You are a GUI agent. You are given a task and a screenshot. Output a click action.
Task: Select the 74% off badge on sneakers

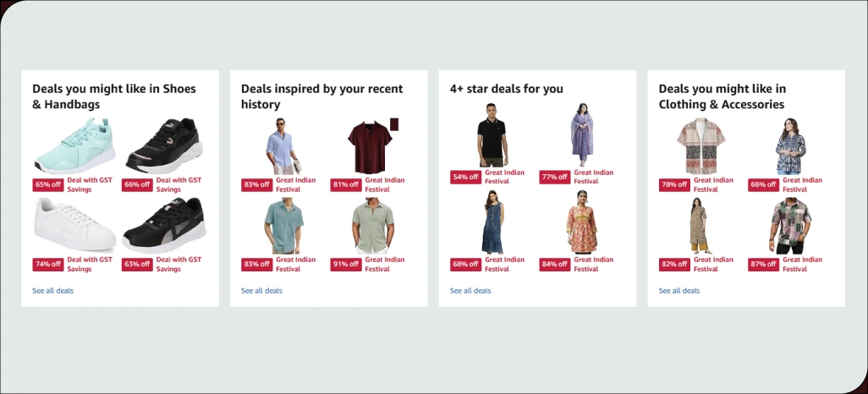coord(48,265)
